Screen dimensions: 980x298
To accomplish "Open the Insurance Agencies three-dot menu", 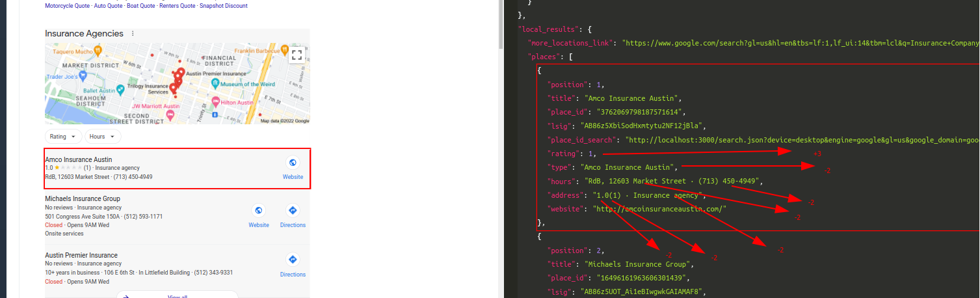I will 133,34.
